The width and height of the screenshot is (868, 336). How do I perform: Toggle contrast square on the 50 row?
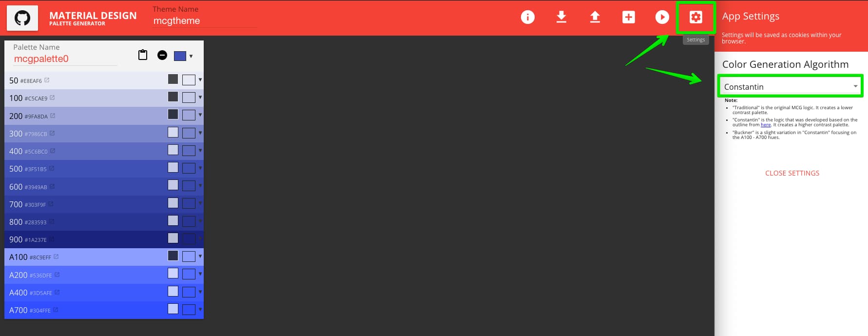pyautogui.click(x=173, y=79)
